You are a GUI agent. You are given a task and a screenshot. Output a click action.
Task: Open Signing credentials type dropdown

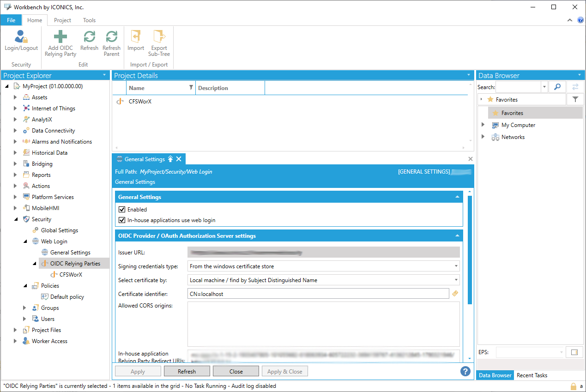click(323, 266)
